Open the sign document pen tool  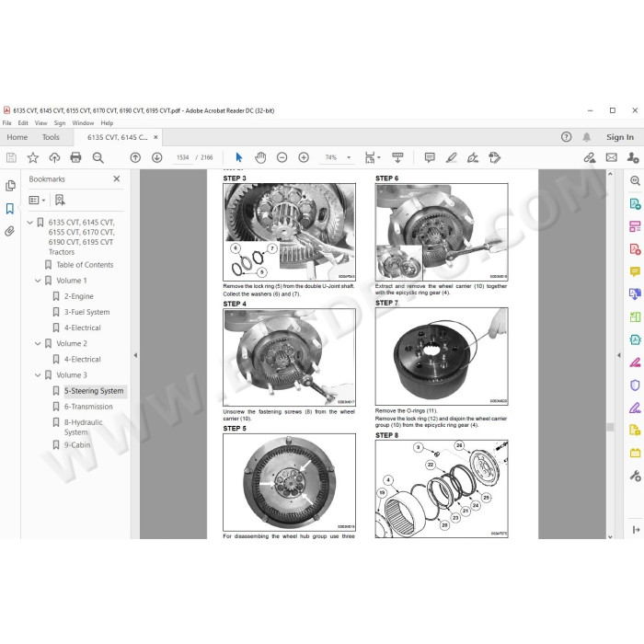pos(473,157)
